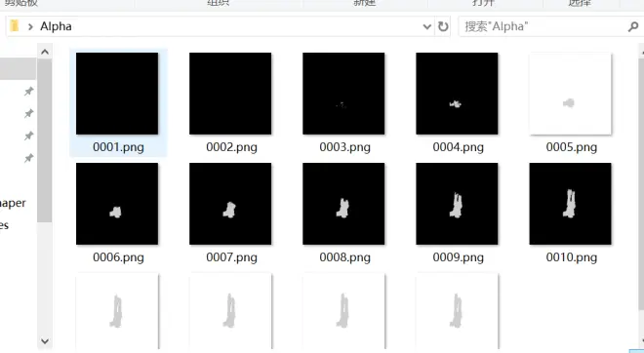Refresh the Alpha folder view
The image size is (644, 353).
443,26
